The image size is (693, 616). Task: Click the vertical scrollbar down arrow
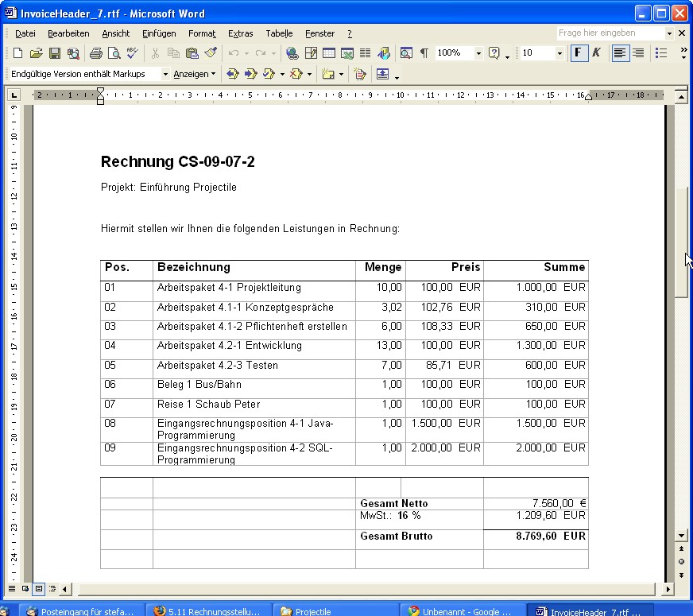(x=680, y=536)
